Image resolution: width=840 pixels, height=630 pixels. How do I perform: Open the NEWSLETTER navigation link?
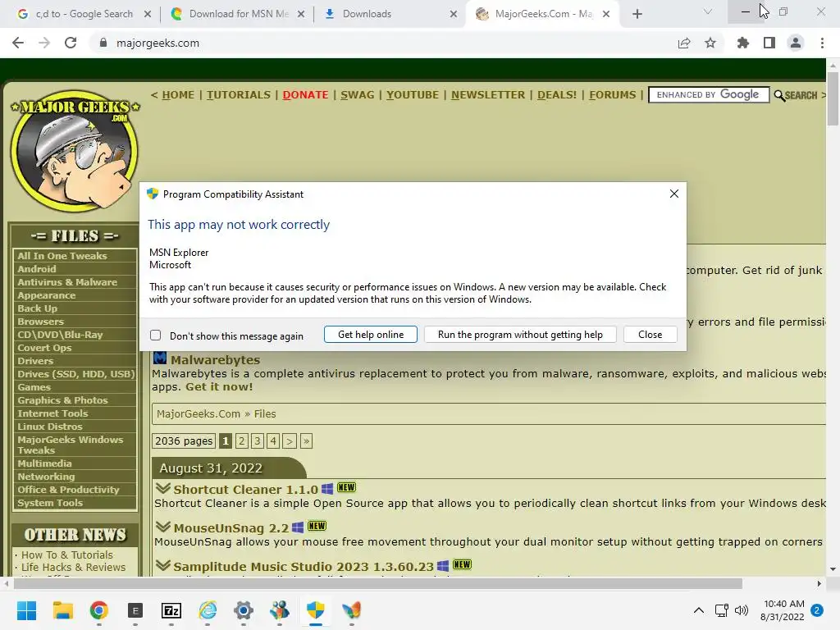pyautogui.click(x=487, y=95)
